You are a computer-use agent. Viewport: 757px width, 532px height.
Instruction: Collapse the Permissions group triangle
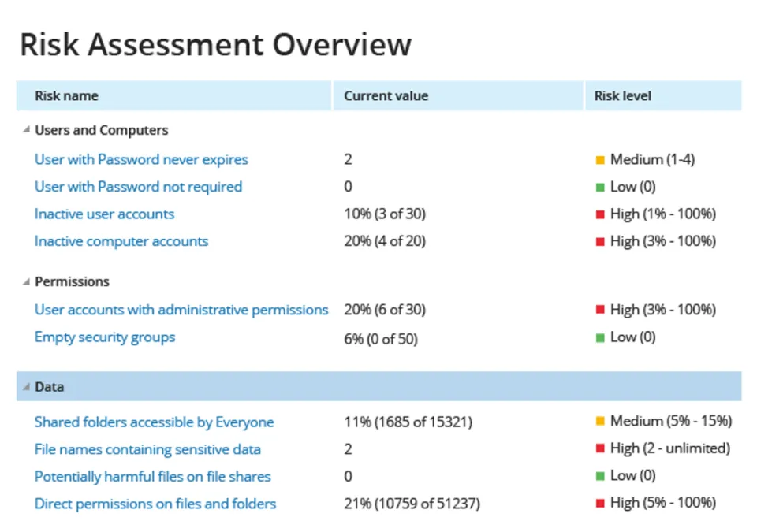pos(26,281)
